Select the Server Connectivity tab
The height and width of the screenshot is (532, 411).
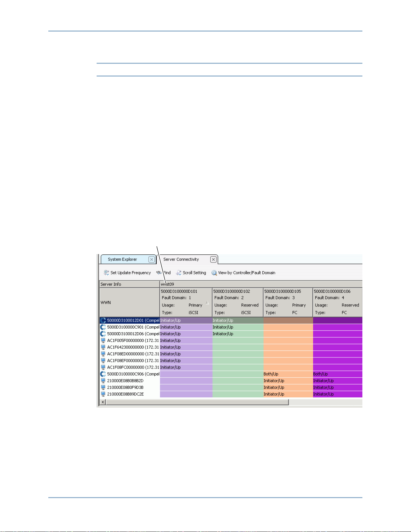point(181,259)
